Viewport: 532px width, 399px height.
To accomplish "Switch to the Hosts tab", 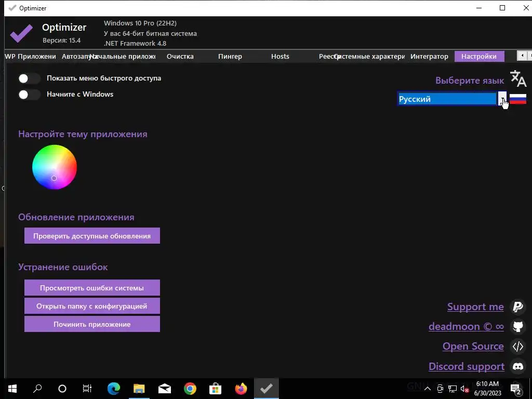I will pyautogui.click(x=280, y=56).
